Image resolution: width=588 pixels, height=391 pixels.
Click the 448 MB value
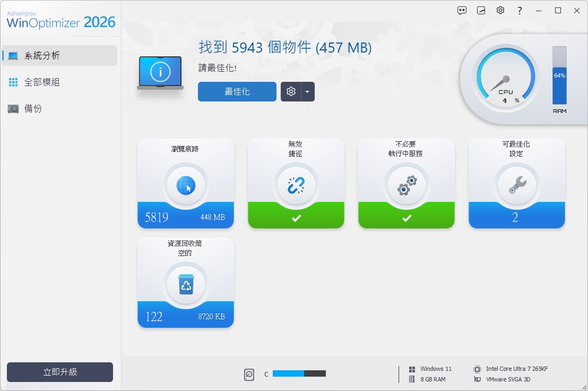click(x=213, y=217)
